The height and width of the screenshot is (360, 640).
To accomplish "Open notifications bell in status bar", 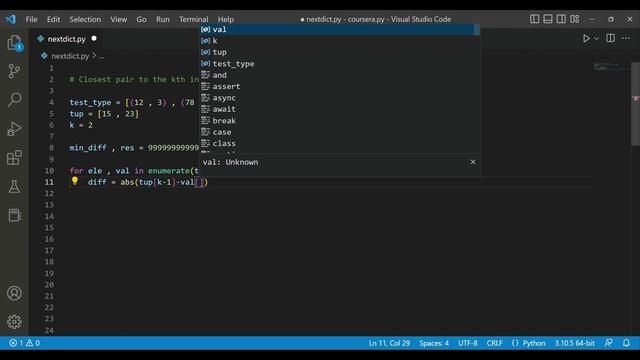I will click(626, 343).
